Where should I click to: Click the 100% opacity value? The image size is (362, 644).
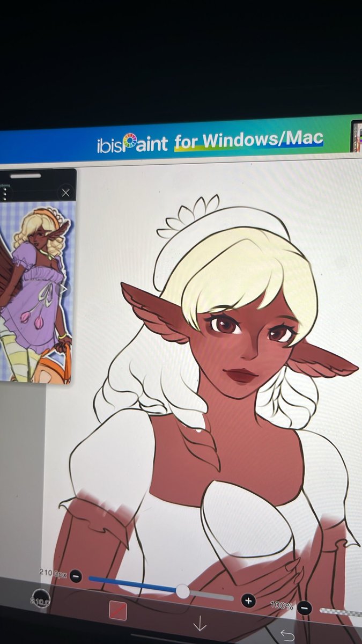(x=282, y=605)
